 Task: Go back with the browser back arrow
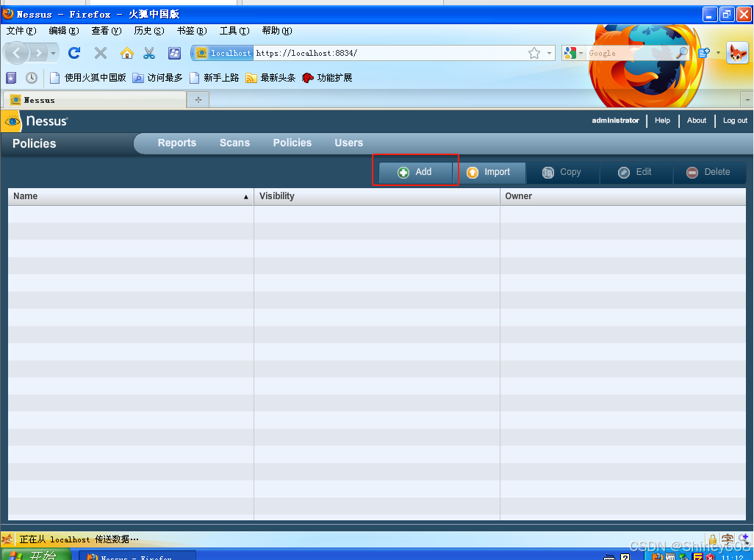pos(17,53)
